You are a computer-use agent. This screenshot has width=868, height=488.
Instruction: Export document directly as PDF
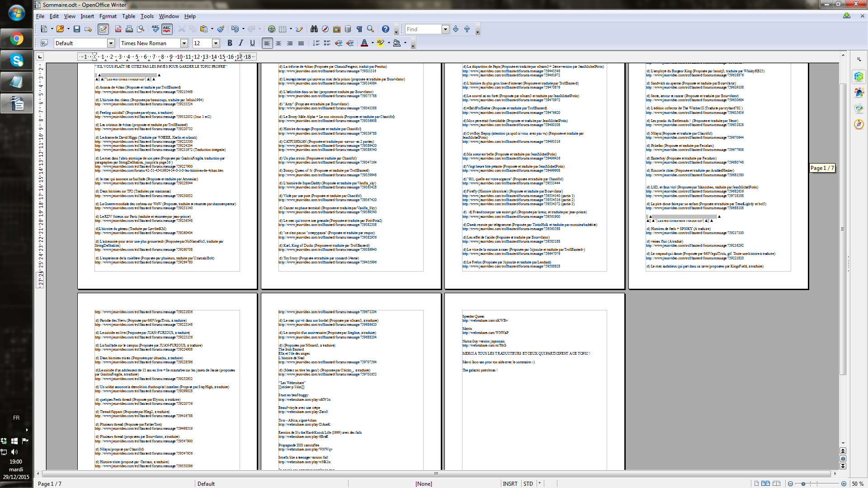click(x=118, y=29)
